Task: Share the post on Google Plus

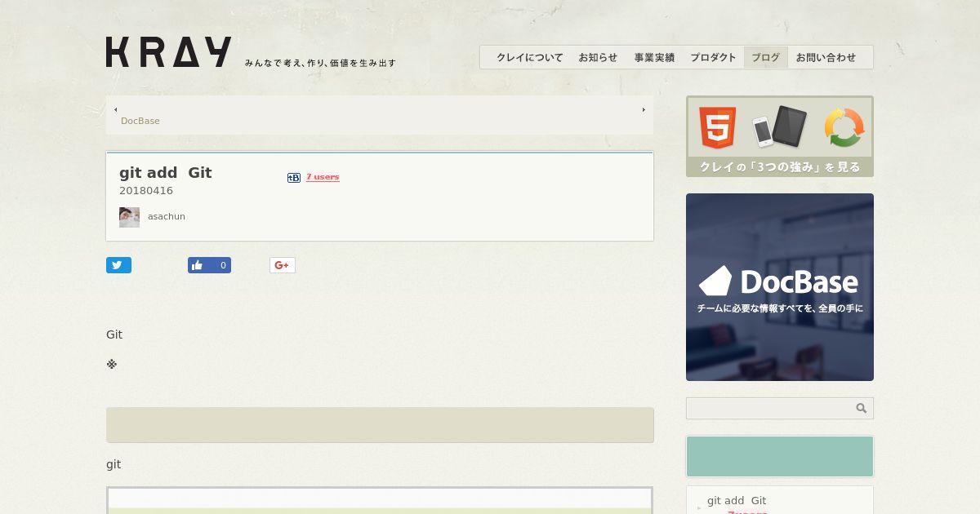Action: (x=283, y=265)
